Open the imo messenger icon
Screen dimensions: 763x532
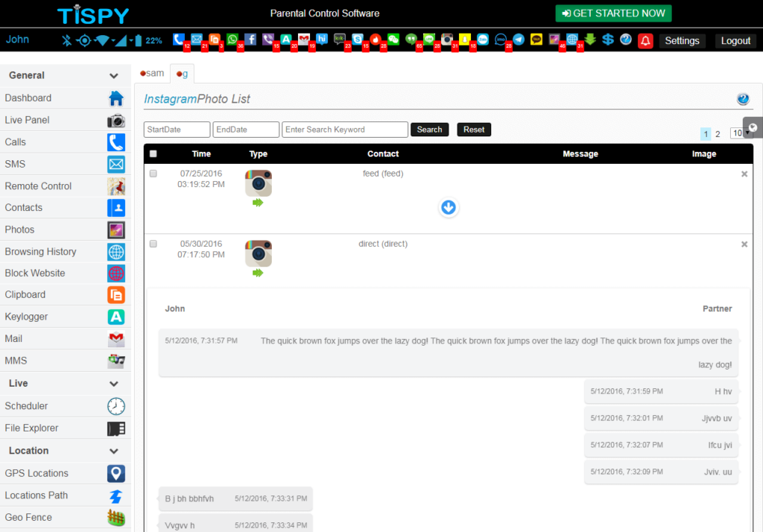coord(500,39)
